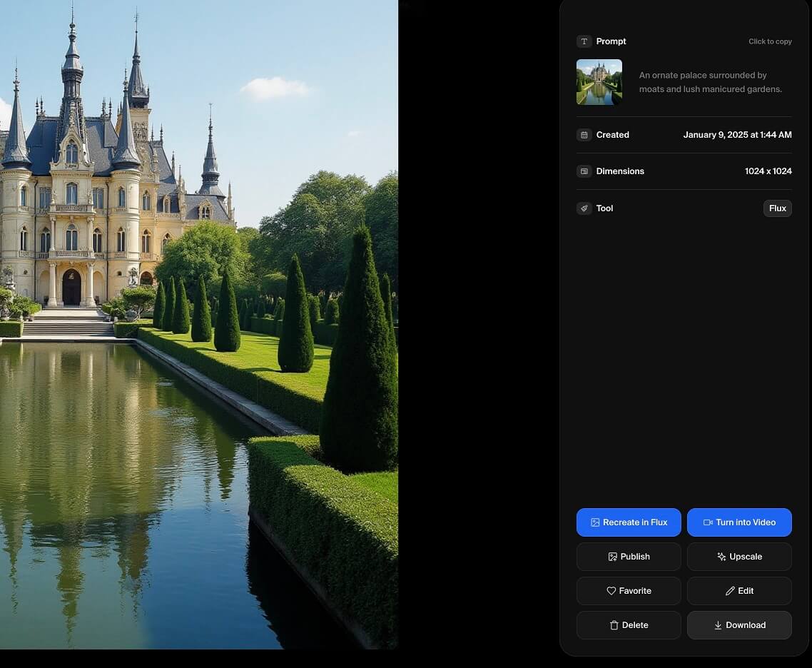Select the Flux tool badge

pos(777,208)
